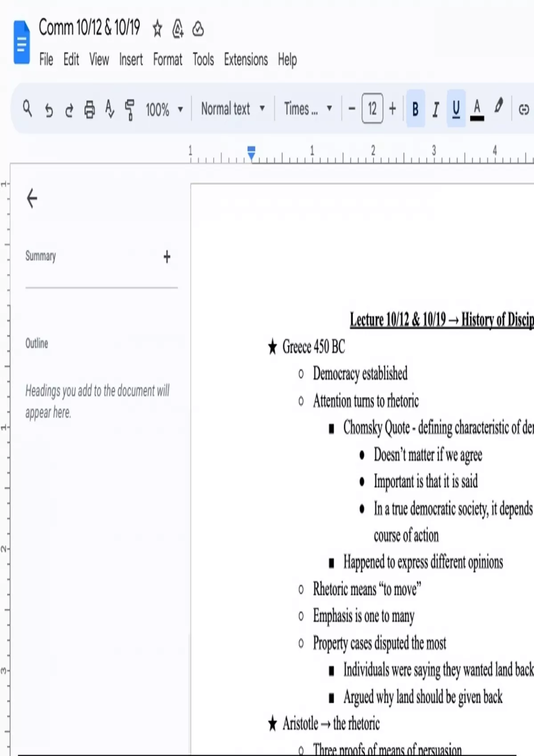
Task: Redo the last action
Action: (x=69, y=109)
